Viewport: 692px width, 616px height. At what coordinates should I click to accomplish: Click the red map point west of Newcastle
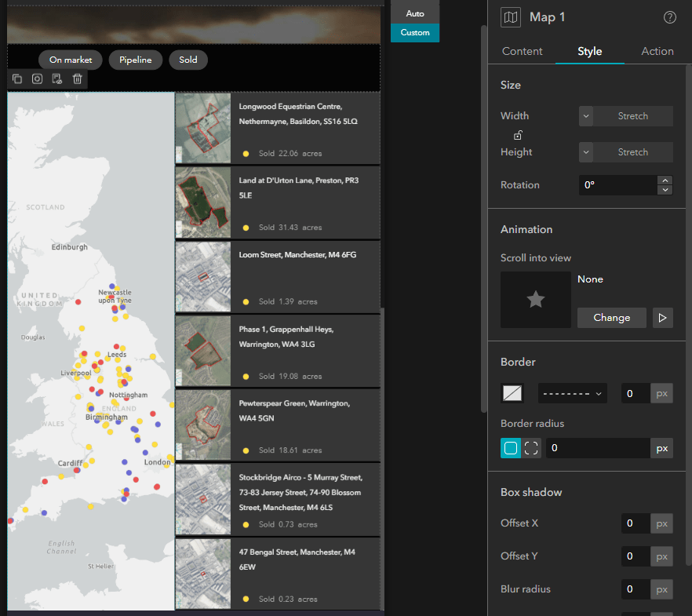[78, 302]
